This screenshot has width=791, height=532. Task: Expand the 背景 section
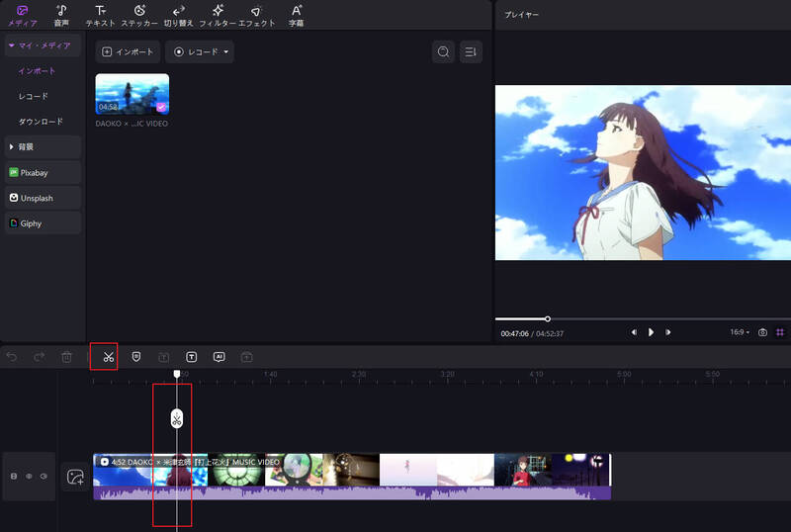pyautogui.click(x=43, y=147)
